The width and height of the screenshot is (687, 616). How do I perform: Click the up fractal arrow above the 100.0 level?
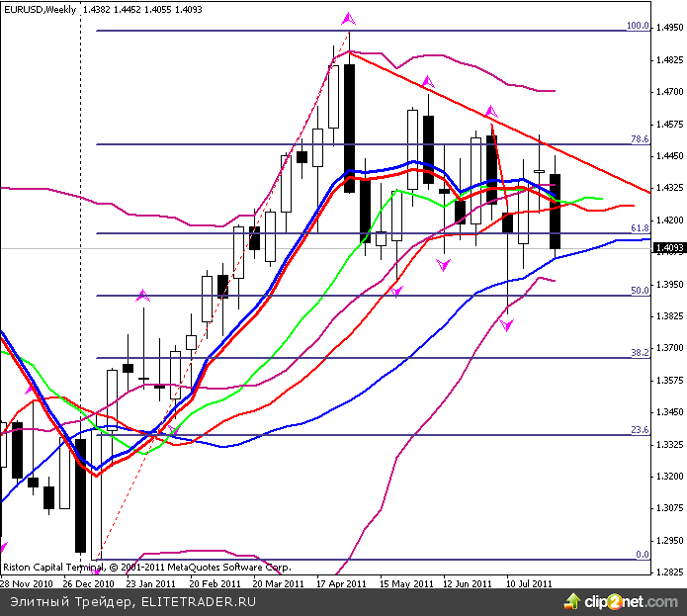click(348, 18)
